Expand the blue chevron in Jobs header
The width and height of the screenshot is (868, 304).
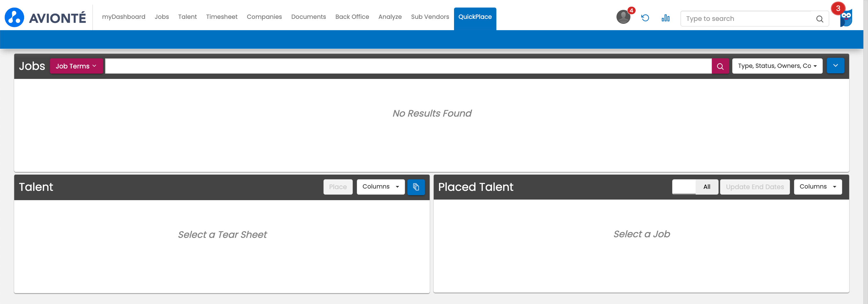[835, 66]
